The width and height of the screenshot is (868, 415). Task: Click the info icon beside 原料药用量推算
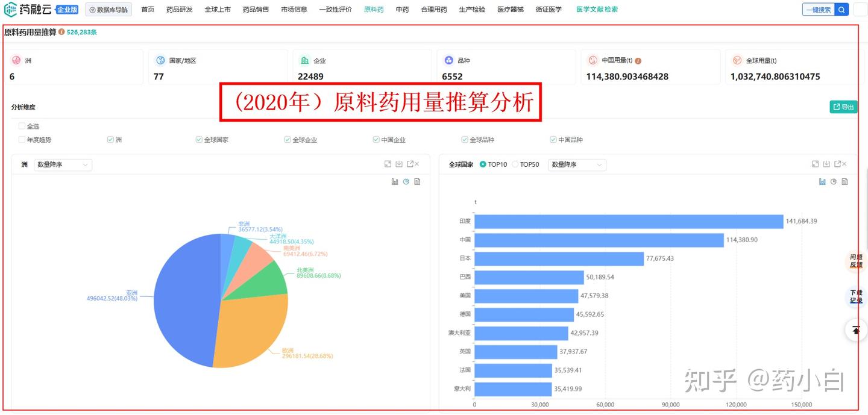click(x=61, y=32)
